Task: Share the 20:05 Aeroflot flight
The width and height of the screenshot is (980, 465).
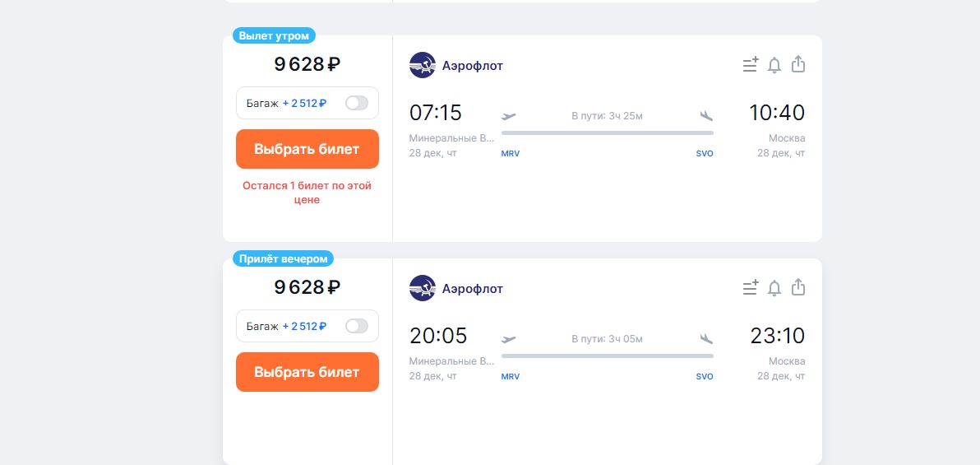Action: point(797,287)
